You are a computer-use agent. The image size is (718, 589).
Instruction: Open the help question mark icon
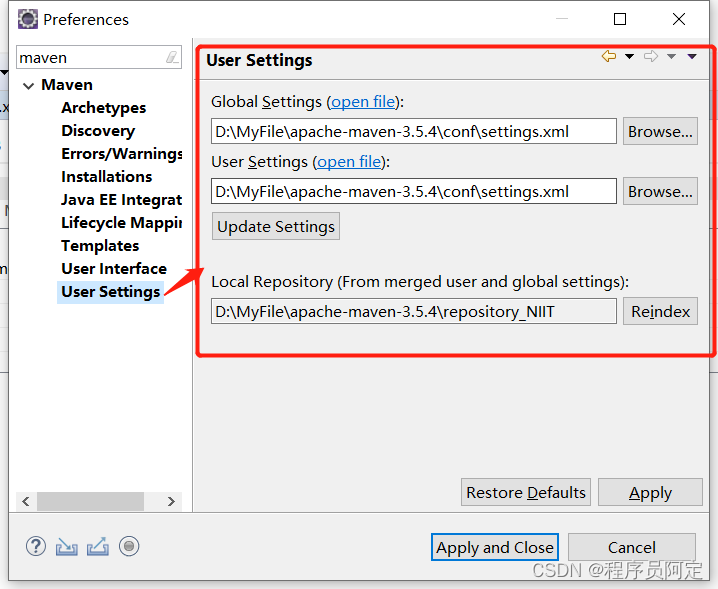click(36, 546)
